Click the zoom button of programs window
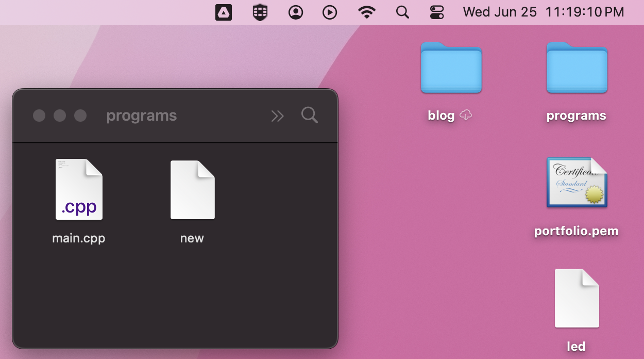 [x=80, y=116]
